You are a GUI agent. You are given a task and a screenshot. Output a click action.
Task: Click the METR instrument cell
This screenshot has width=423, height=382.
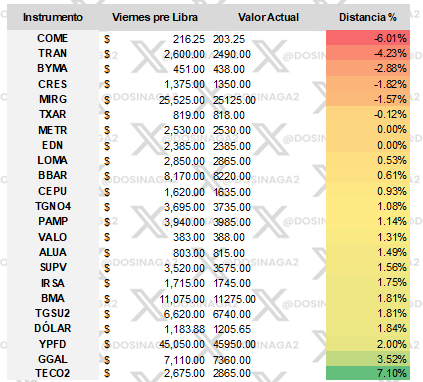coord(53,130)
